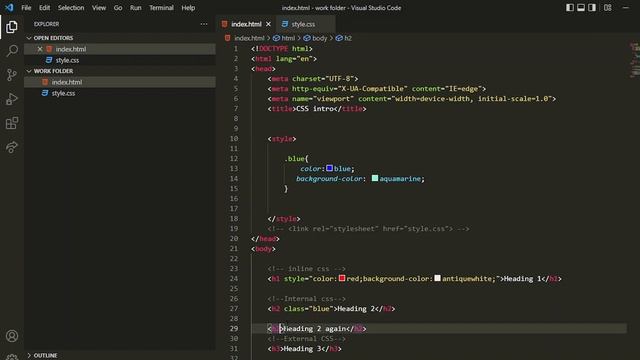Click index.html breadcrumb segment
Screen dimensions: 640x360
249,38
